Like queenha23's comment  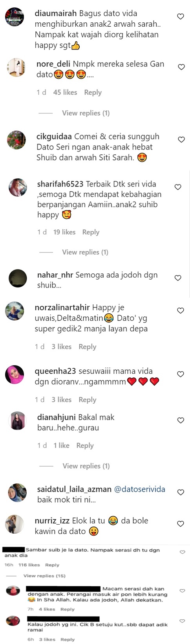pyautogui.click(x=181, y=374)
